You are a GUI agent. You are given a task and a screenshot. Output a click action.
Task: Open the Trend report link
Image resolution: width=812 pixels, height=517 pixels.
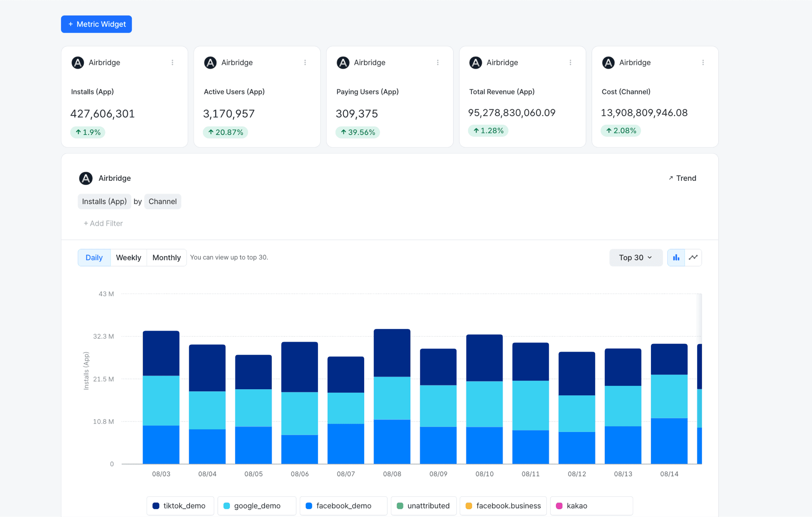click(682, 178)
